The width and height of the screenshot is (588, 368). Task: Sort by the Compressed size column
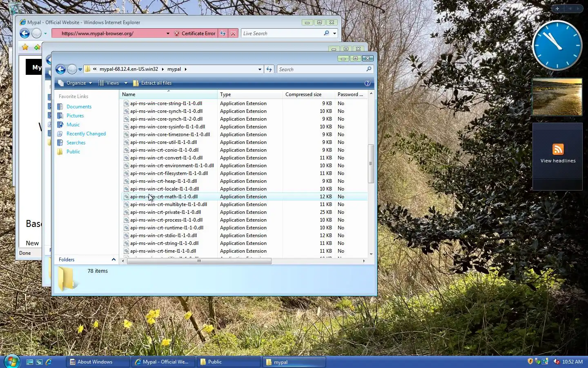[309, 94]
